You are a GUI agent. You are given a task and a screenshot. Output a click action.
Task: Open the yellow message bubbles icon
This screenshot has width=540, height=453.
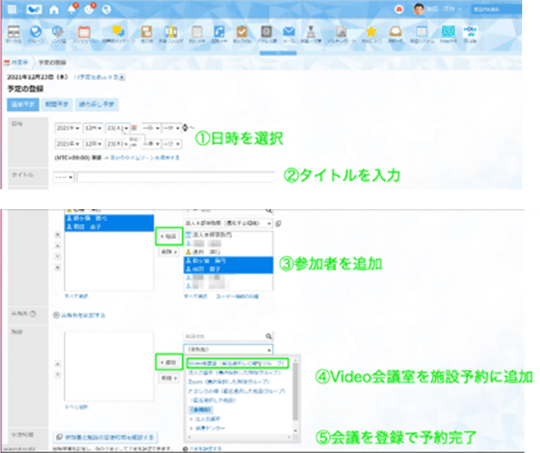(118, 32)
